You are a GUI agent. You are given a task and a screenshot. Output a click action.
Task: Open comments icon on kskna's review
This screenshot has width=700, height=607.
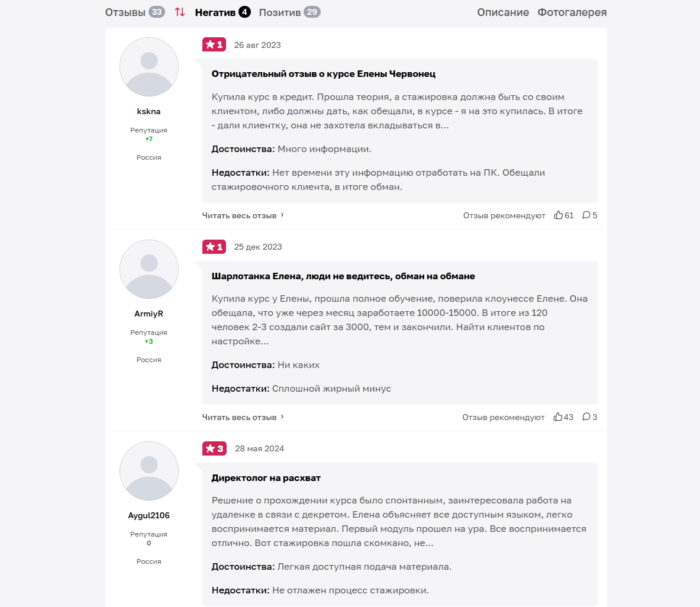(x=585, y=215)
